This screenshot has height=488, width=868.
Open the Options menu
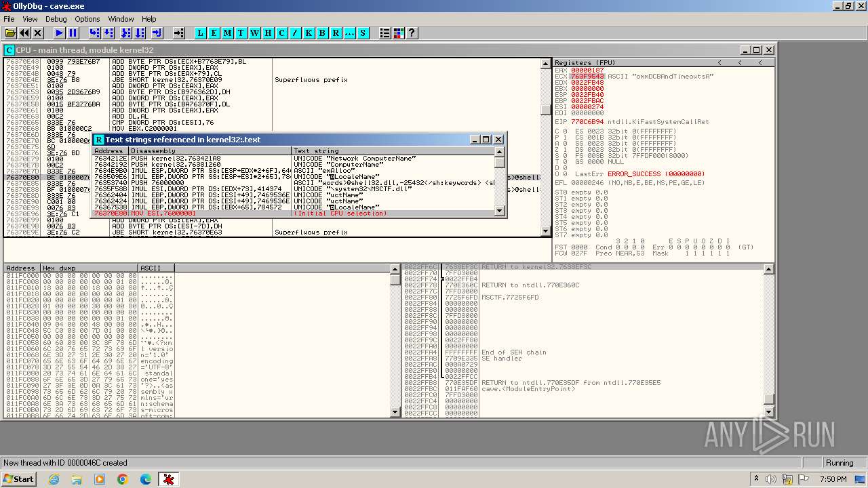pyautogui.click(x=87, y=19)
